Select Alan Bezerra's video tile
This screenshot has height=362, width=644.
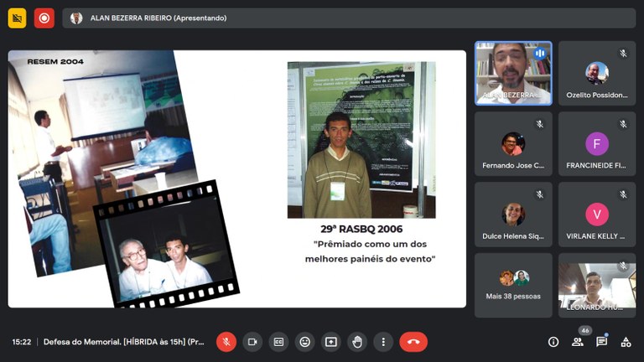[513, 73]
